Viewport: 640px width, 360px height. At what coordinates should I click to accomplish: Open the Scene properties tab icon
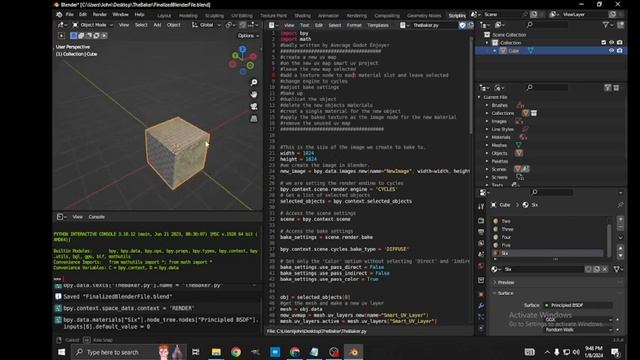[481, 254]
